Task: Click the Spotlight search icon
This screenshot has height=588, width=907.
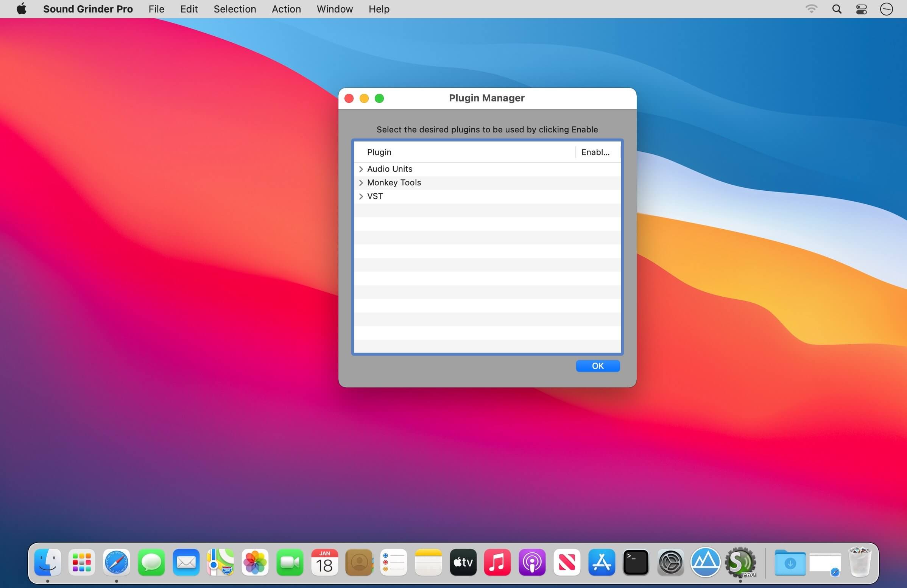Action: [837, 9]
